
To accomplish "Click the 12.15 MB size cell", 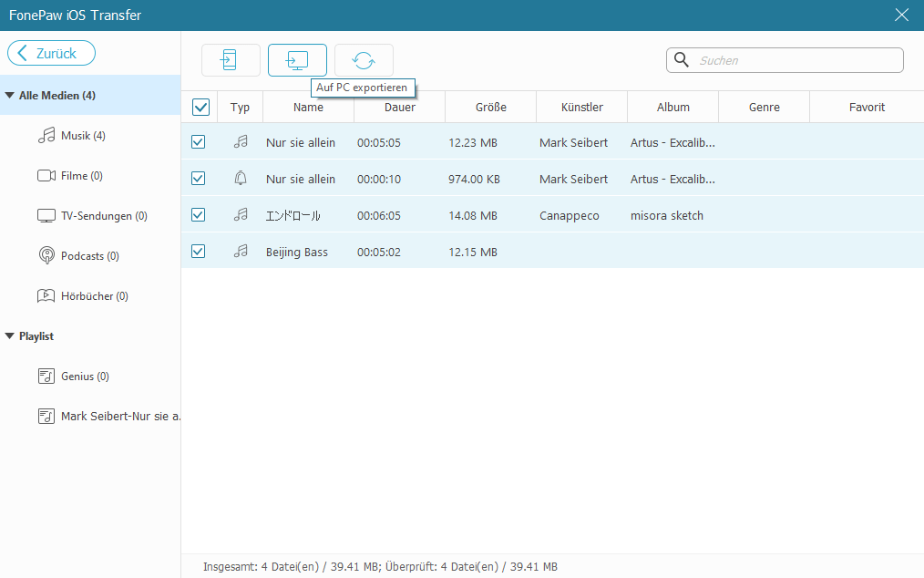I will [x=473, y=253].
